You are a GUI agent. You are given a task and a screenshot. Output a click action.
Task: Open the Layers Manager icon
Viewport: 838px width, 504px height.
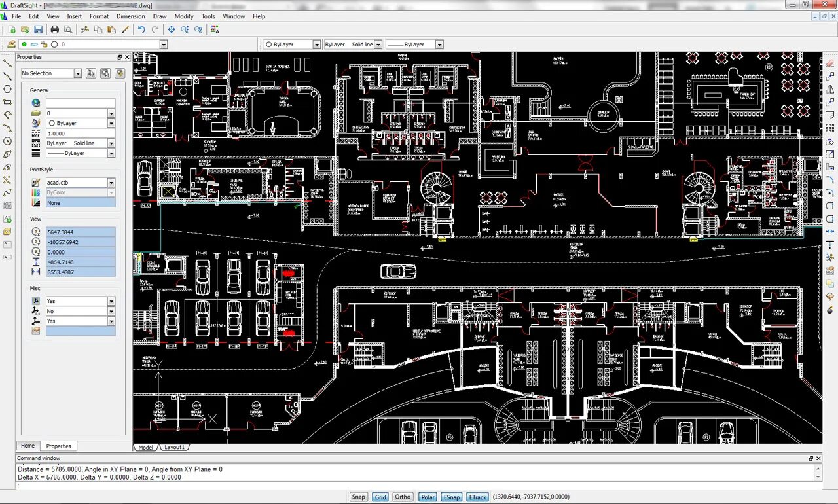pyautogui.click(x=12, y=45)
